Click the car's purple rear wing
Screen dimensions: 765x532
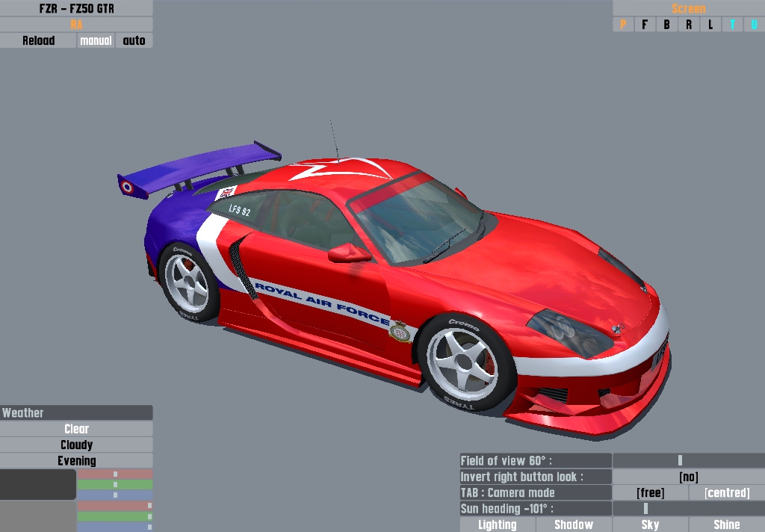tap(199, 170)
